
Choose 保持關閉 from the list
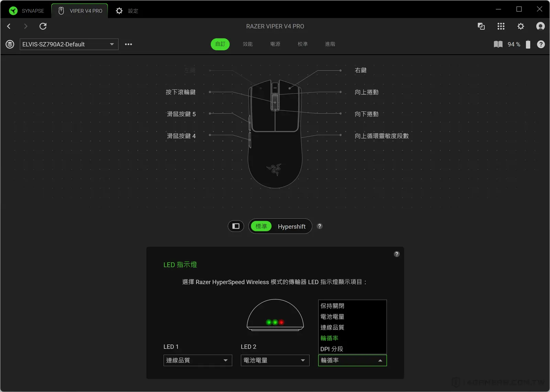pyautogui.click(x=352, y=306)
